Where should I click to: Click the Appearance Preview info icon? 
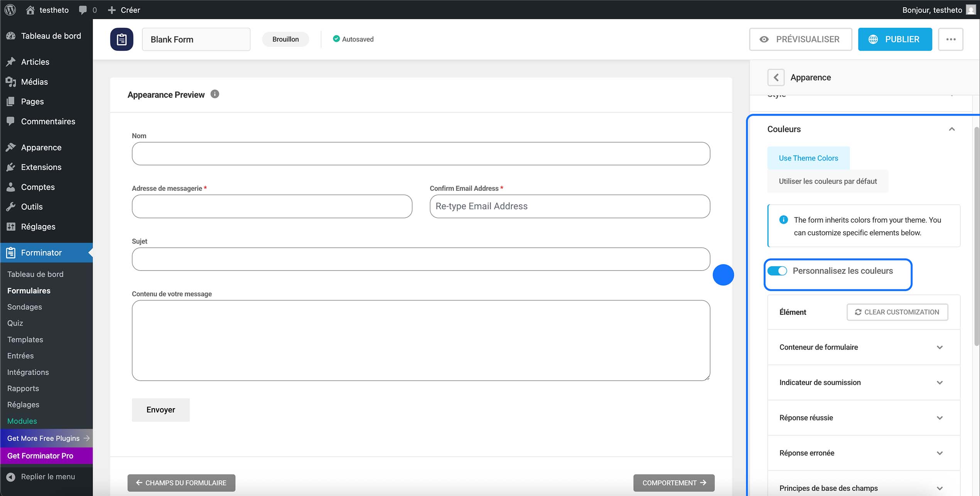click(215, 94)
